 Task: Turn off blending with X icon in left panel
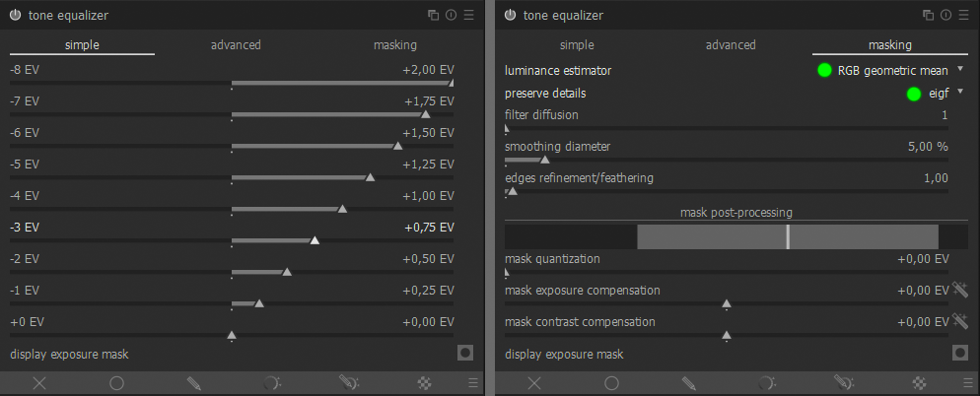(39, 383)
